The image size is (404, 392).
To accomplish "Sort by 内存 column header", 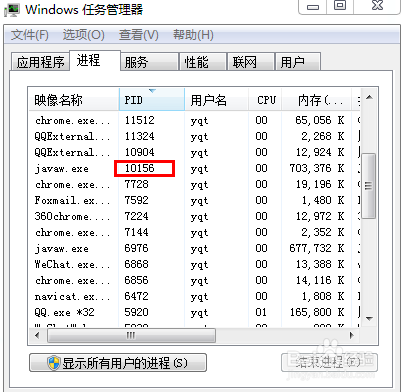I will 317,100.
